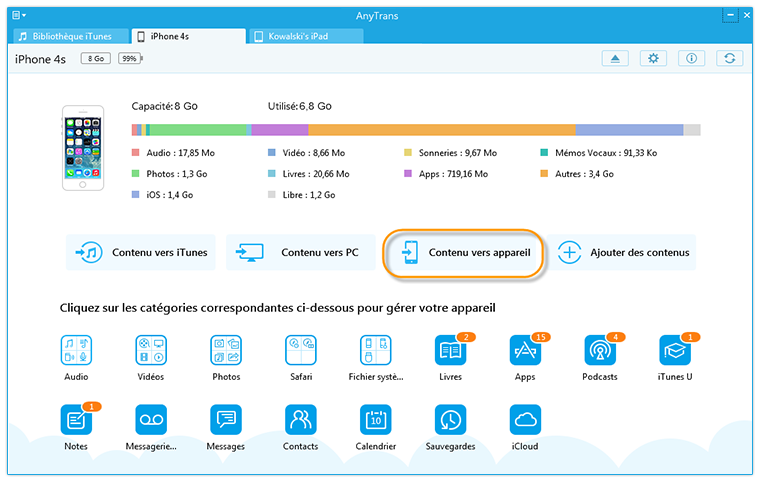Open the Vidéos category
Screen dimensions: 760x481
pos(151,350)
